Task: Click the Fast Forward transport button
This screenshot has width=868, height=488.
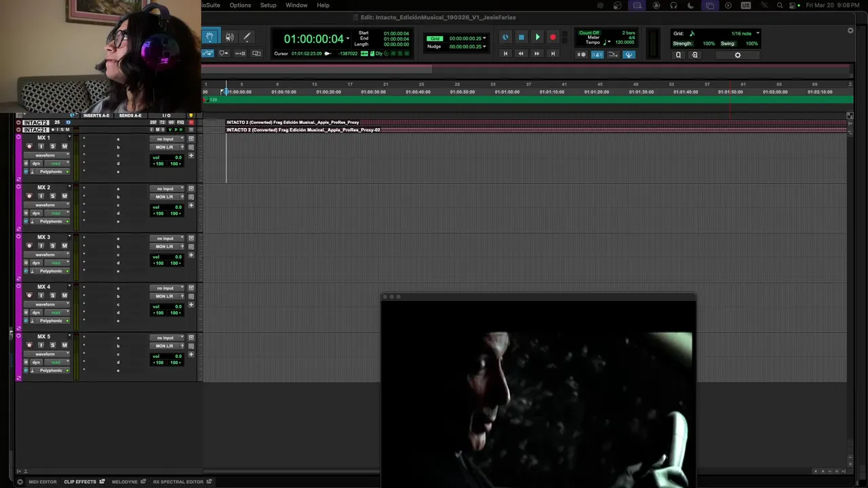Action: (x=537, y=54)
